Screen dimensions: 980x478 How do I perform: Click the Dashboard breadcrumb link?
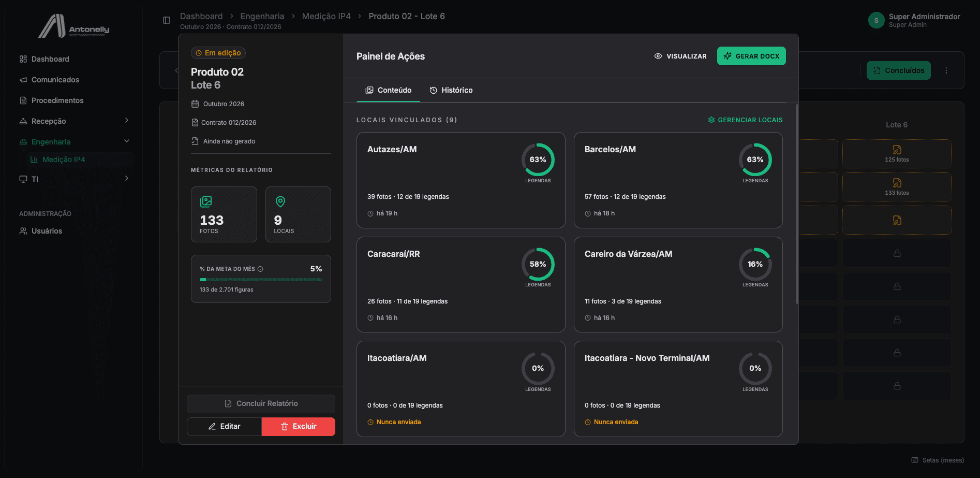coord(201,16)
